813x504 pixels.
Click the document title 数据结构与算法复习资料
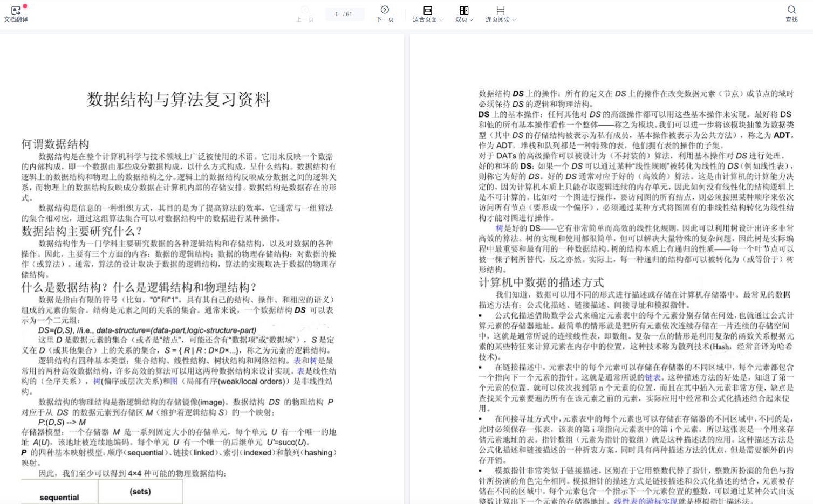179,99
